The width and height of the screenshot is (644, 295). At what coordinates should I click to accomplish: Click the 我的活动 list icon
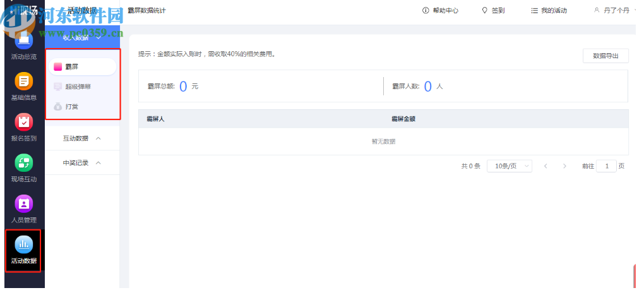[534, 11]
